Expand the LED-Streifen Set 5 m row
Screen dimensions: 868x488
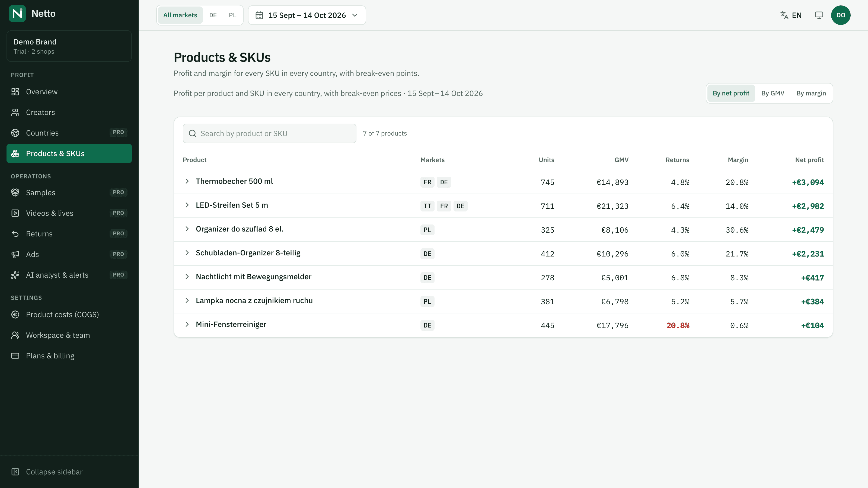(187, 205)
